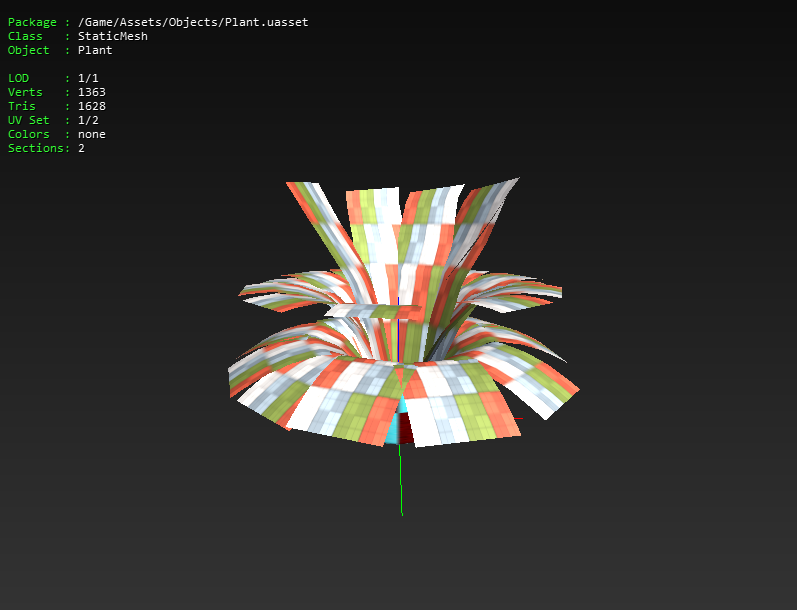
Task: Click the UV Set label
Action: tap(28, 120)
